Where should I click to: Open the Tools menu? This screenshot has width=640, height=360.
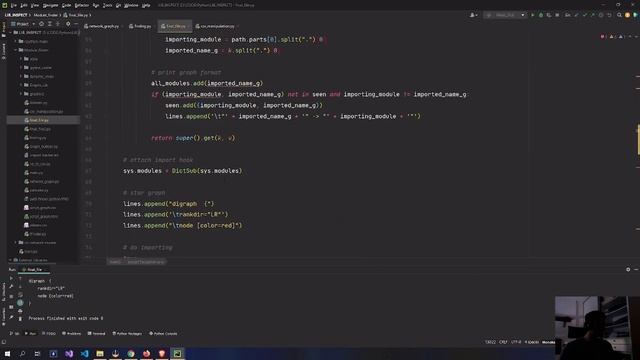click(x=108, y=5)
